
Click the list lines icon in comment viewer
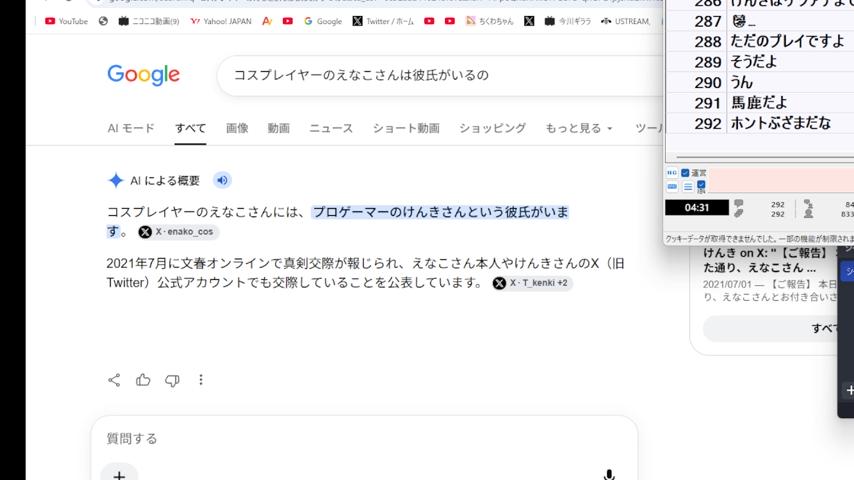click(688, 187)
